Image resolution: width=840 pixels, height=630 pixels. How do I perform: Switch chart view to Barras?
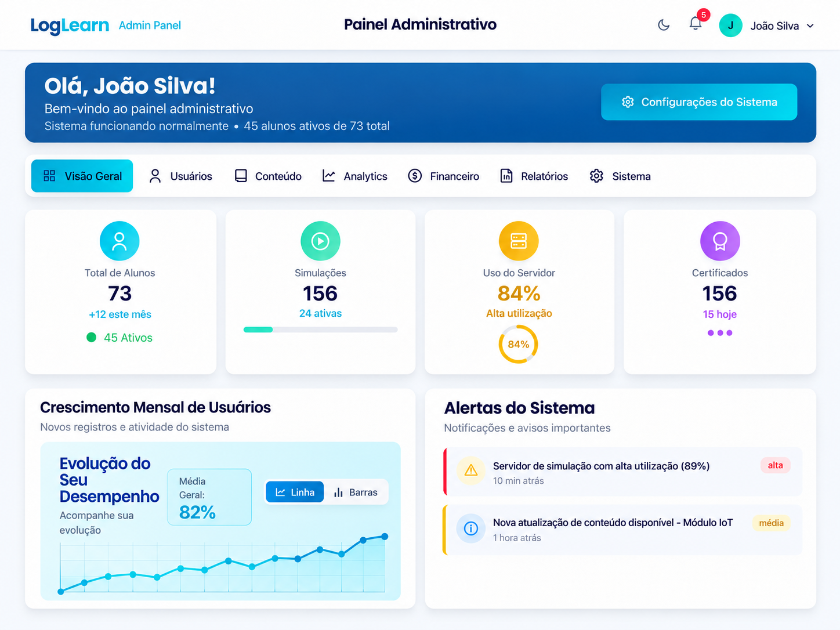point(356,492)
